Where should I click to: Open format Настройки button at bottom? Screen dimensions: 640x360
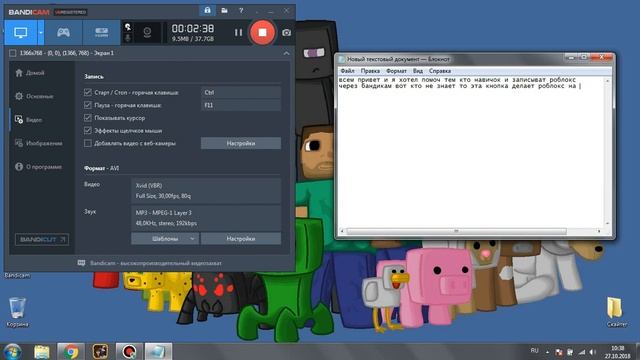pos(241,239)
